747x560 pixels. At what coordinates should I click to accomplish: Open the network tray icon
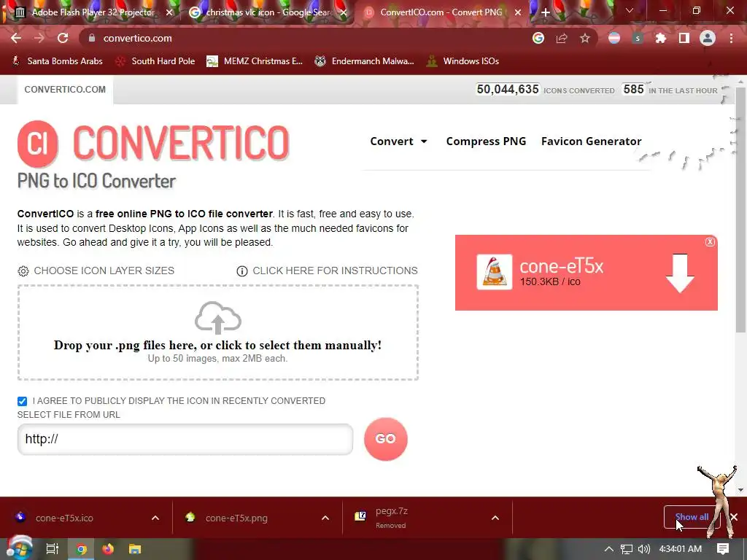[x=627, y=549]
